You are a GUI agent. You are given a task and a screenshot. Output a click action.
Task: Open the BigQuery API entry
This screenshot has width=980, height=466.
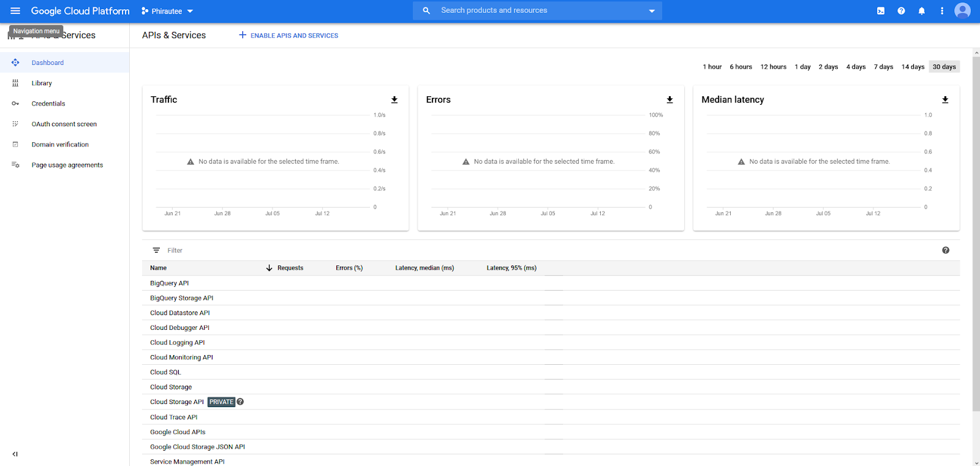click(170, 283)
